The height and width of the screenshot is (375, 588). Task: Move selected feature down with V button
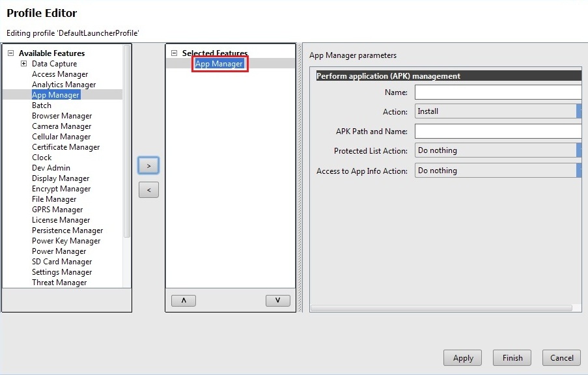tap(278, 300)
